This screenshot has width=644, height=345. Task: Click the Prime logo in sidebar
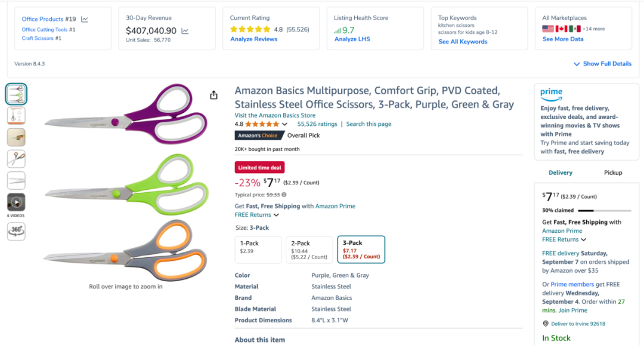[x=551, y=94]
